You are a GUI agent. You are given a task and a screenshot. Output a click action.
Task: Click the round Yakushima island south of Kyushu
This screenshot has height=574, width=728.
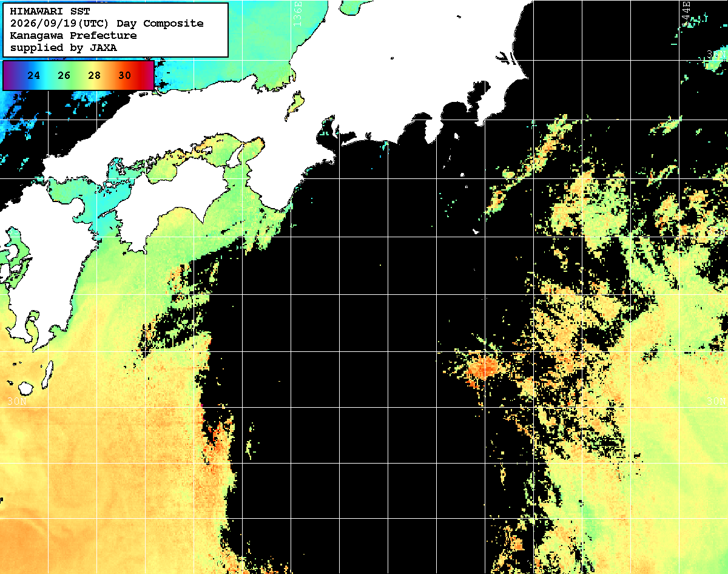(x=25, y=388)
